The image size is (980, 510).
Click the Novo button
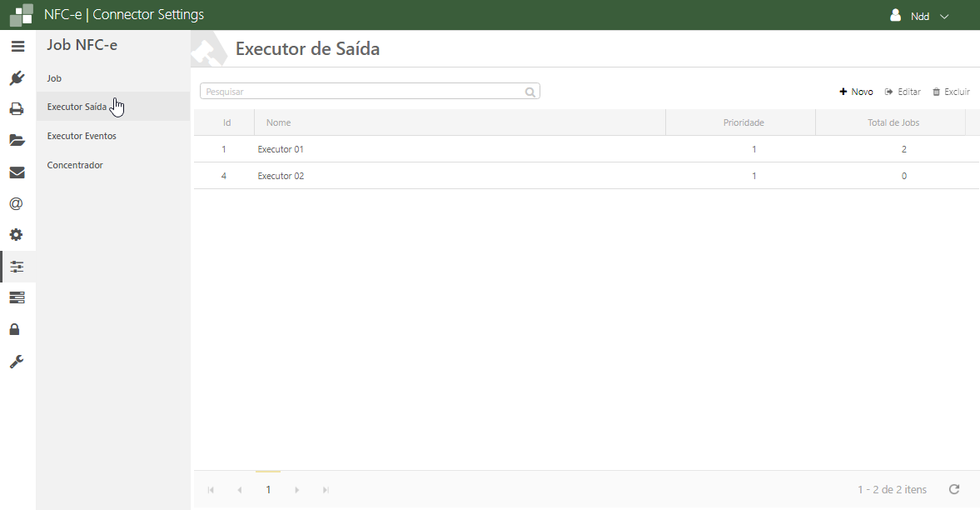click(x=856, y=92)
